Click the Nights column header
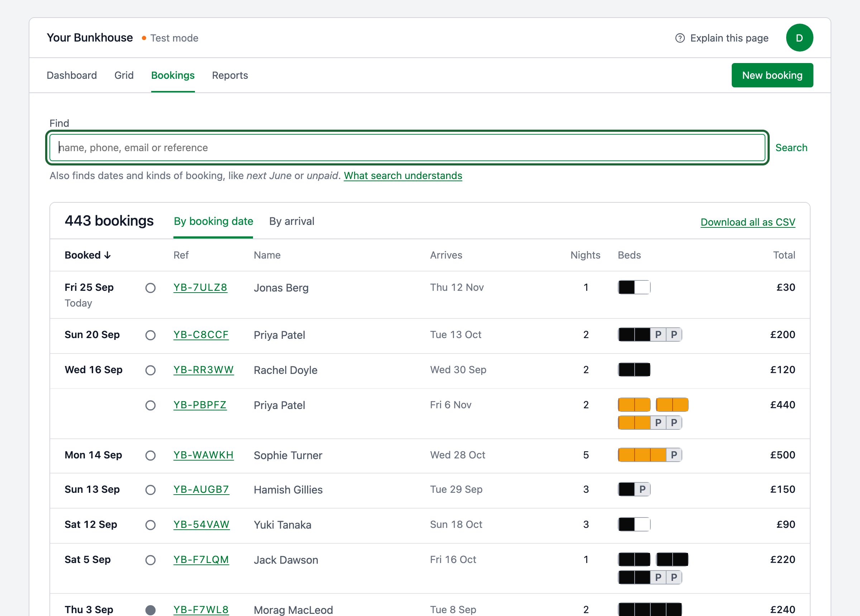This screenshot has height=616, width=860. pos(586,255)
